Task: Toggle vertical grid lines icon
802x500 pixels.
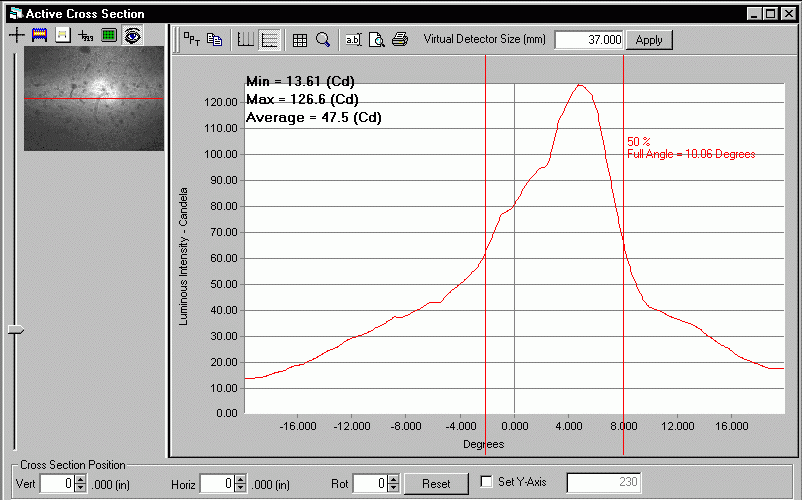Action: tap(246, 40)
